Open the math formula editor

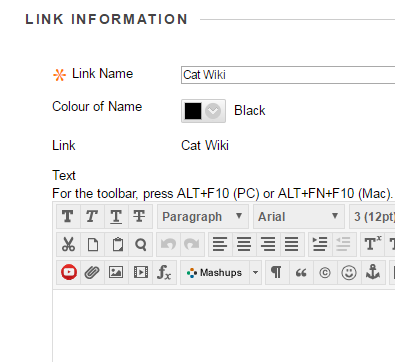tap(164, 272)
